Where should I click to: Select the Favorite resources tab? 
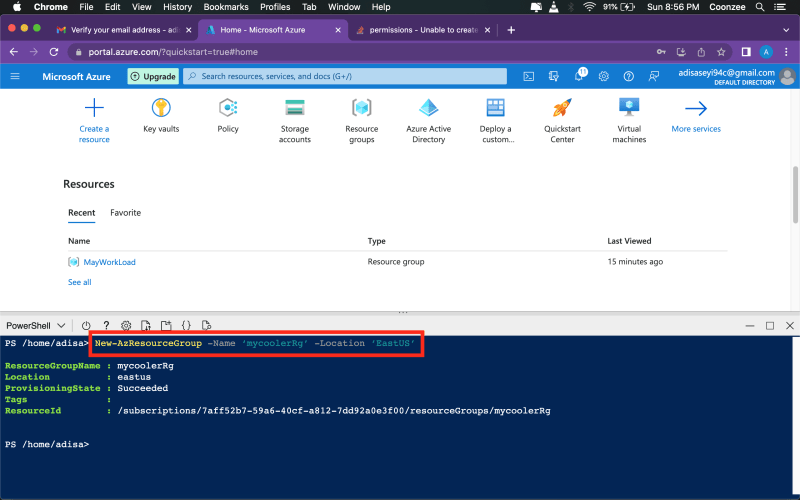tap(126, 213)
